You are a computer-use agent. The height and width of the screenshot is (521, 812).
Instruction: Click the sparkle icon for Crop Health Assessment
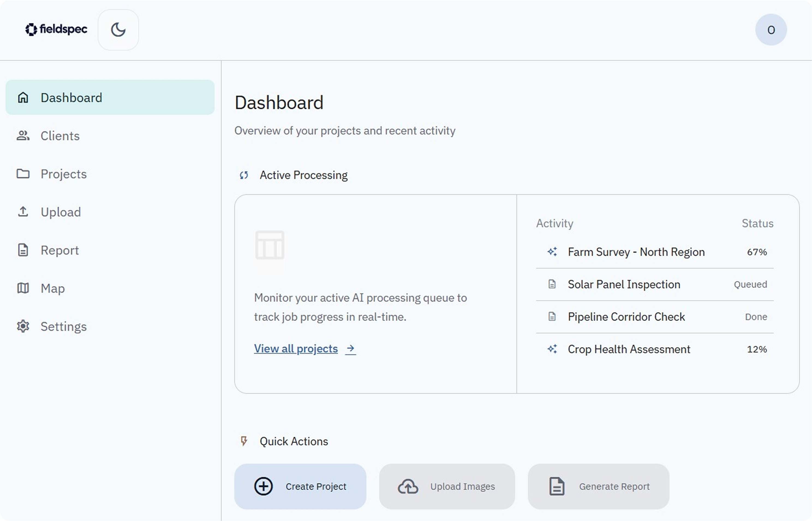(x=552, y=349)
